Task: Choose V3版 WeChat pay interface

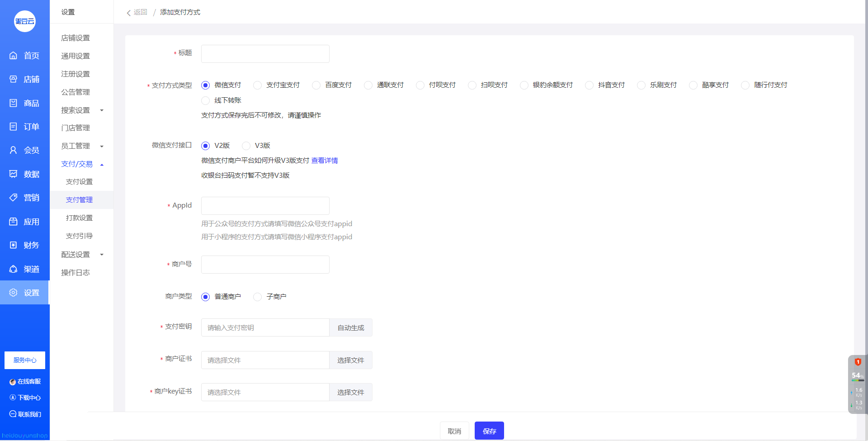Action: click(246, 146)
